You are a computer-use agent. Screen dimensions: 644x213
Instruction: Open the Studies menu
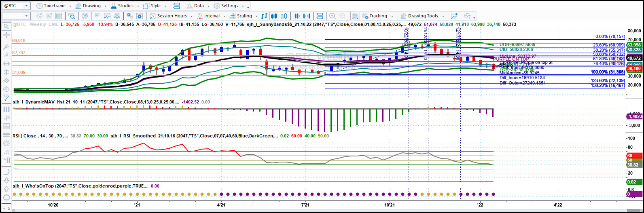click(125, 6)
